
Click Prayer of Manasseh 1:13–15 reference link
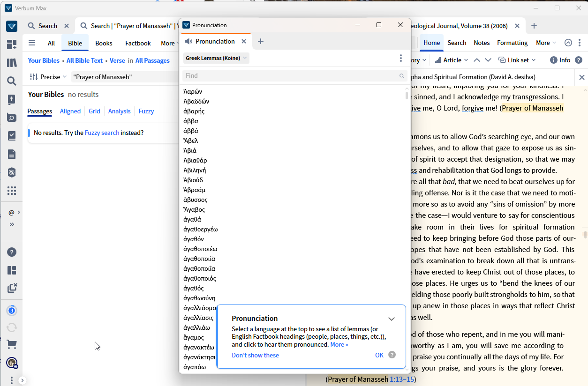tap(402, 379)
